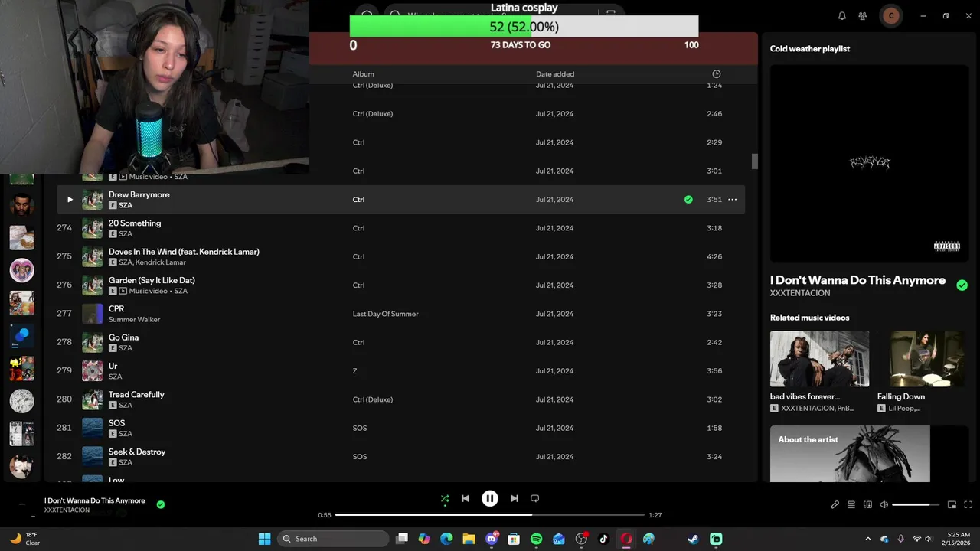This screenshot has height=551, width=980.
Task: Open the lyrics microphone icon
Action: (835, 504)
